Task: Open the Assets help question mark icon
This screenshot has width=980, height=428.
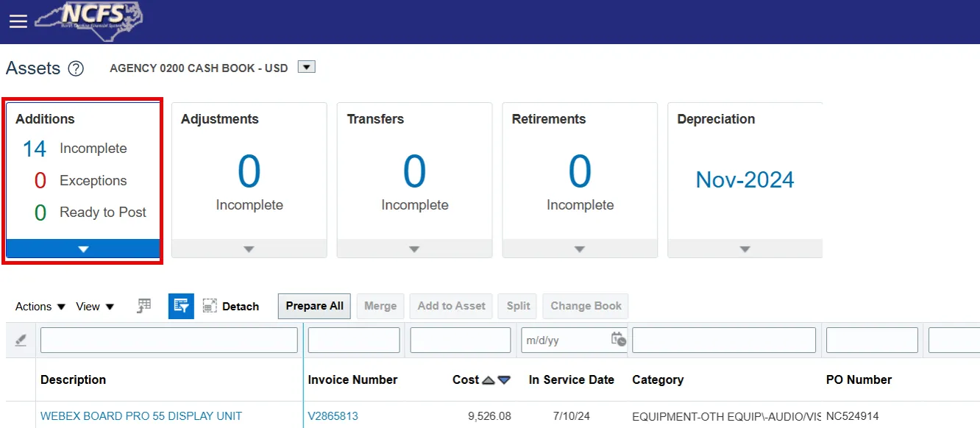Action: (76, 68)
